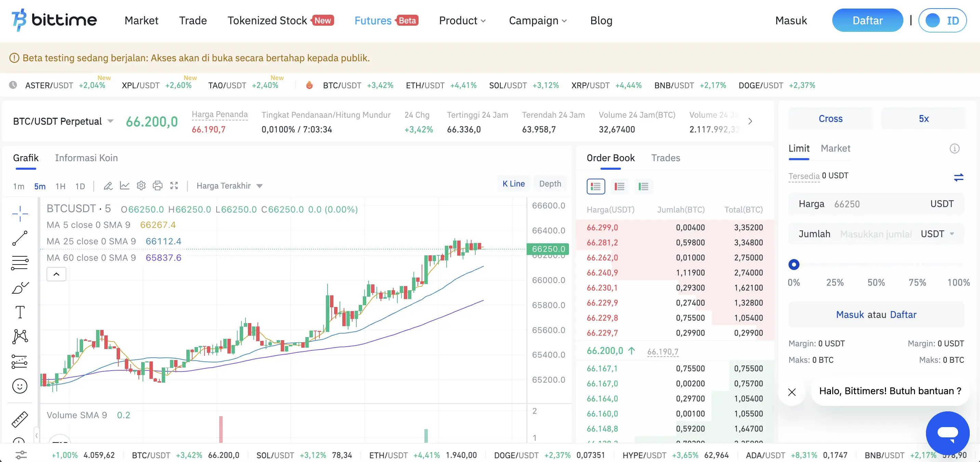This screenshot has width=980, height=462.
Task: Select the 1m timeframe
Action: (x=19, y=186)
